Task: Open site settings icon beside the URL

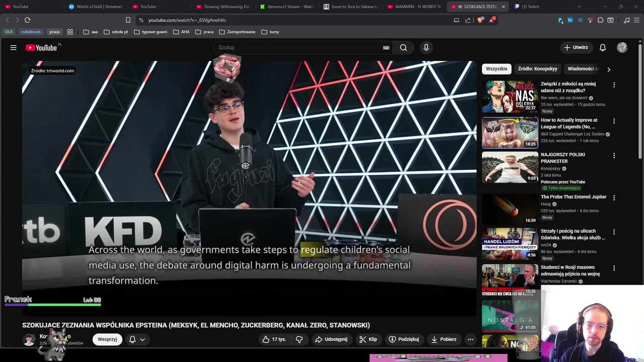Action: (x=141, y=20)
